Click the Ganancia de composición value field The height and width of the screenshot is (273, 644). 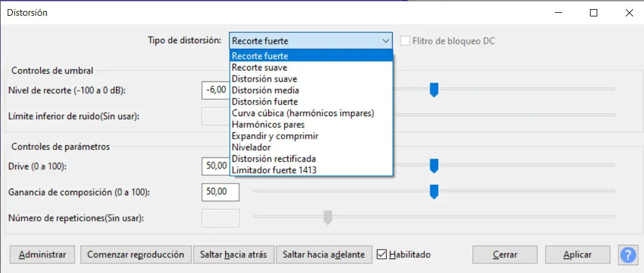[220, 192]
